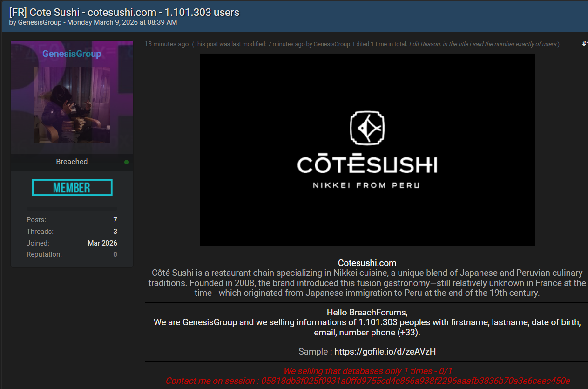Click the Threads count value 3

(x=115, y=232)
